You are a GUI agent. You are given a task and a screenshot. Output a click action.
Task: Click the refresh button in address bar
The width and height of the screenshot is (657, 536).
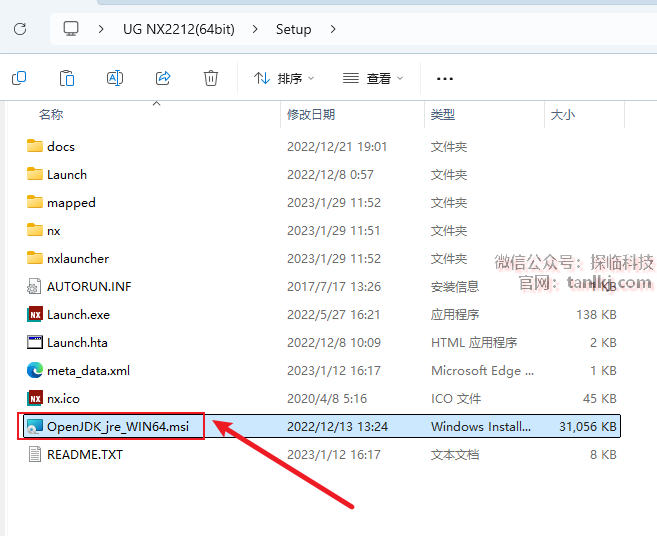click(20, 29)
